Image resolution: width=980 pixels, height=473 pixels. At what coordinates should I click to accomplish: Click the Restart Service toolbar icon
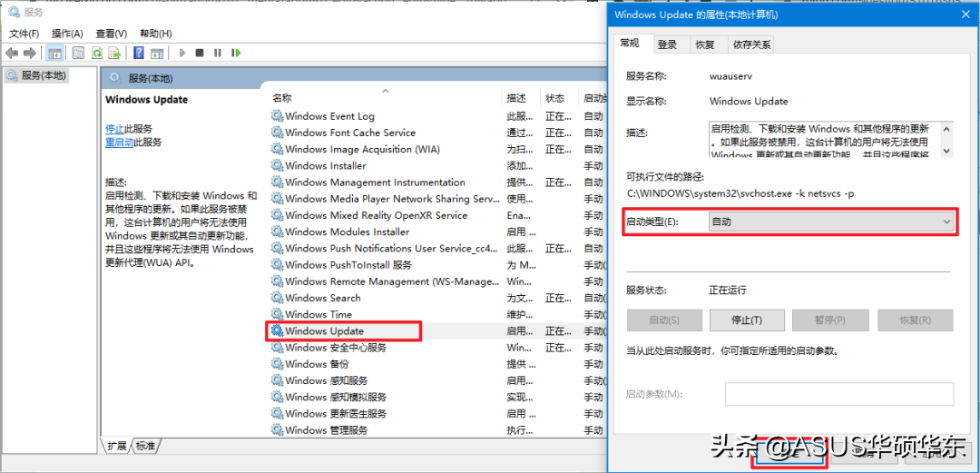click(236, 53)
